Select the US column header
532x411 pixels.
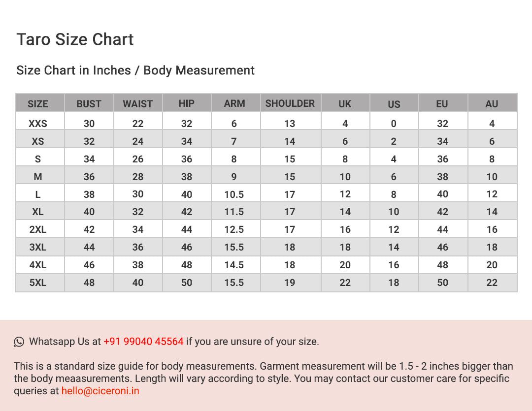[394, 104]
